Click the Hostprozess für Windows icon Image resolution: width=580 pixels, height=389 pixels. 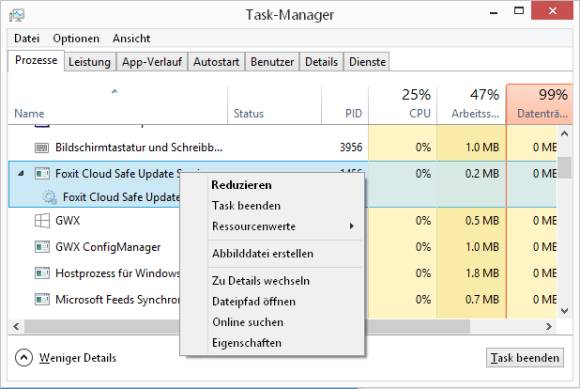point(42,273)
